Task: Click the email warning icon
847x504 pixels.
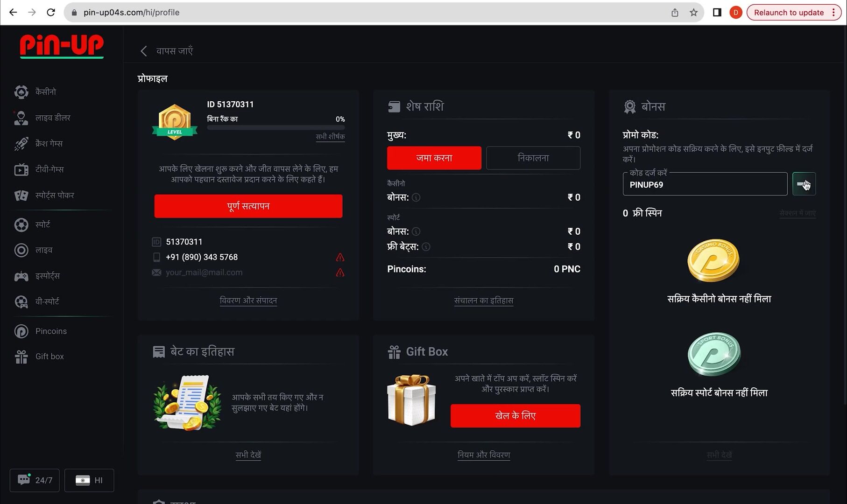Action: point(340,273)
